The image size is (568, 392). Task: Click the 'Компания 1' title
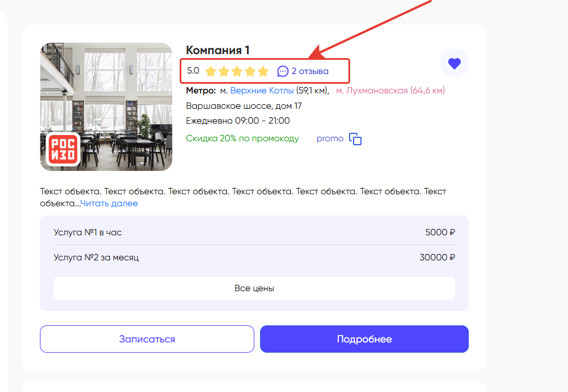[218, 50]
